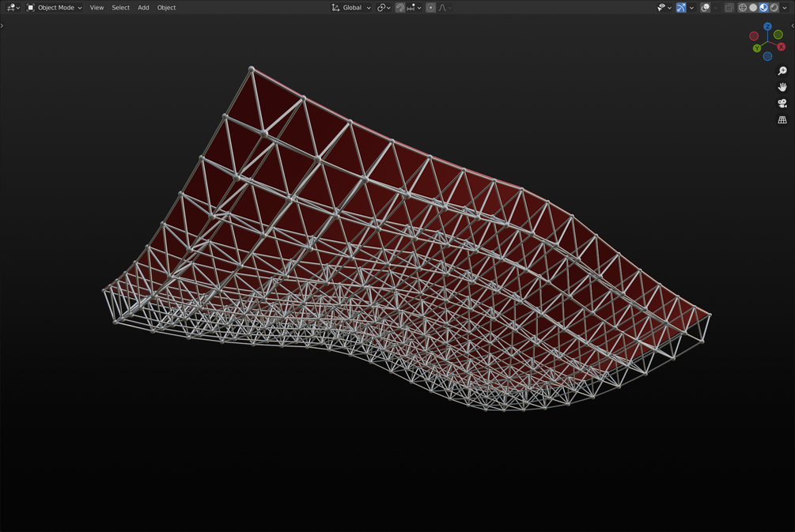Viewport: 795px width, 532px height.
Task: Open the editor type selector
Action: tap(12, 8)
